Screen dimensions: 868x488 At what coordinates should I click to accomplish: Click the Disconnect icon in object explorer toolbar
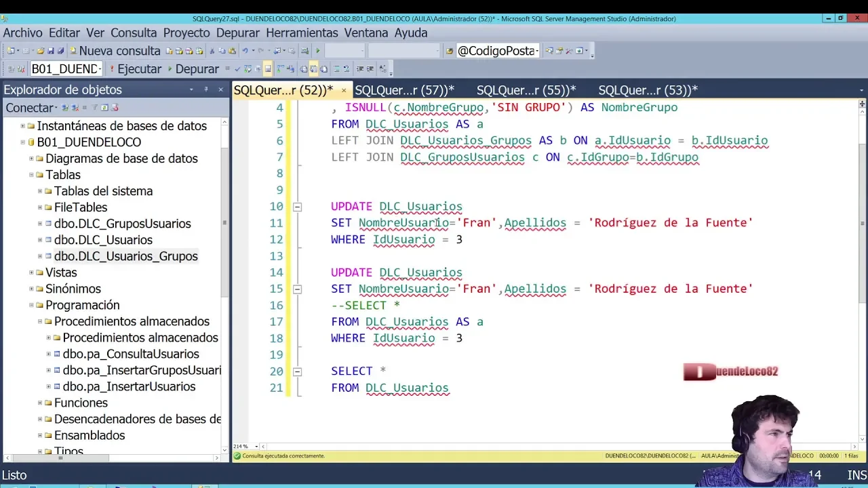pyautogui.click(x=75, y=108)
